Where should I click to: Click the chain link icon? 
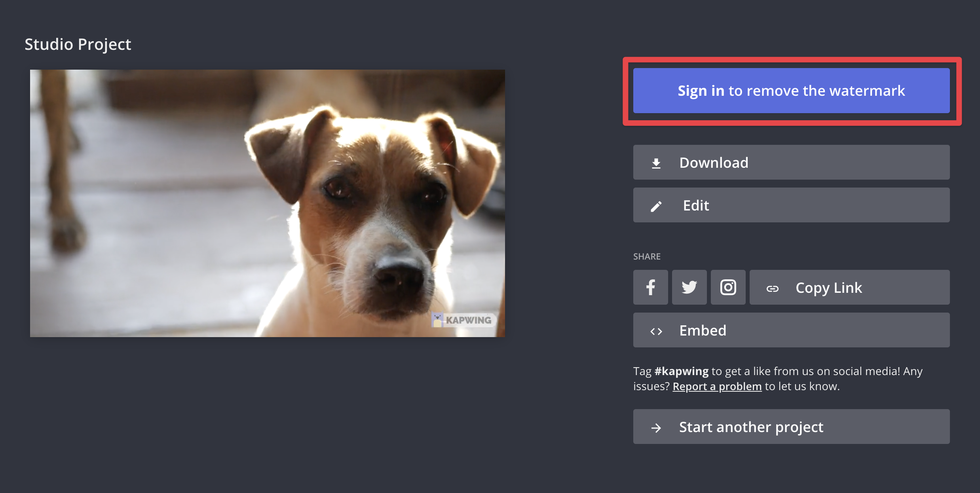pyautogui.click(x=772, y=288)
